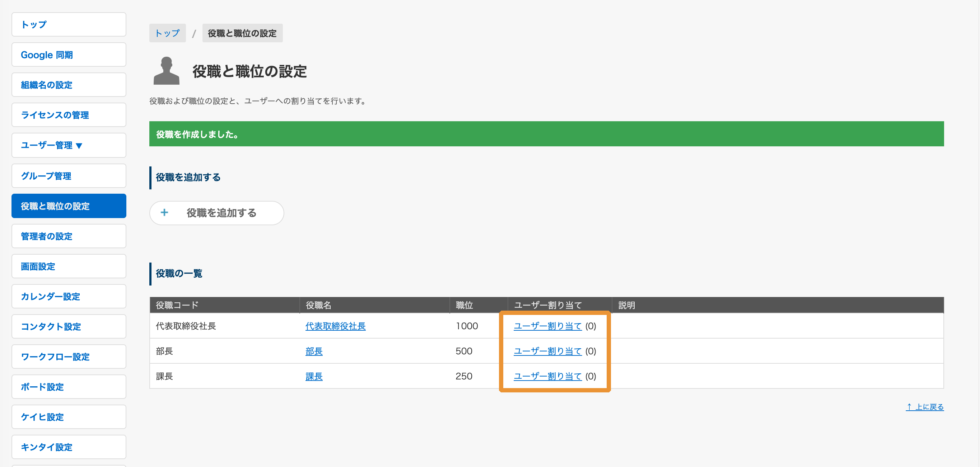Go to 組織名の設定
980x467 pixels.
coord(69,85)
